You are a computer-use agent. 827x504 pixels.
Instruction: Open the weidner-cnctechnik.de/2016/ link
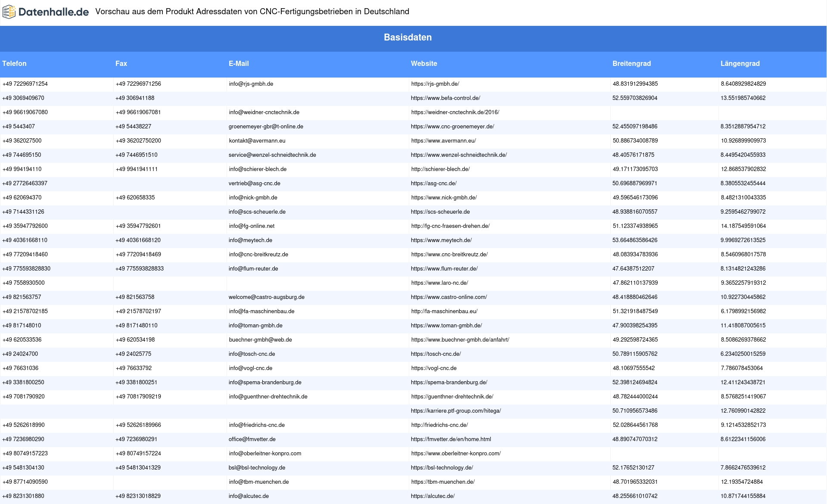[x=455, y=112]
